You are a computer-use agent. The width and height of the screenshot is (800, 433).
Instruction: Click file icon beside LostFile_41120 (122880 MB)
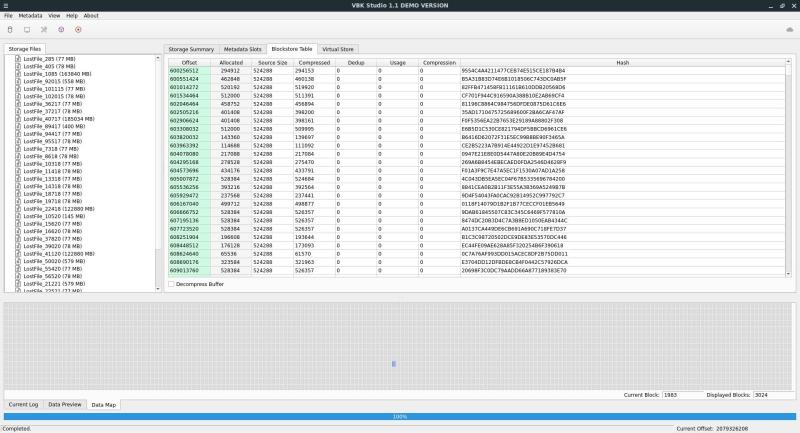tap(18, 253)
